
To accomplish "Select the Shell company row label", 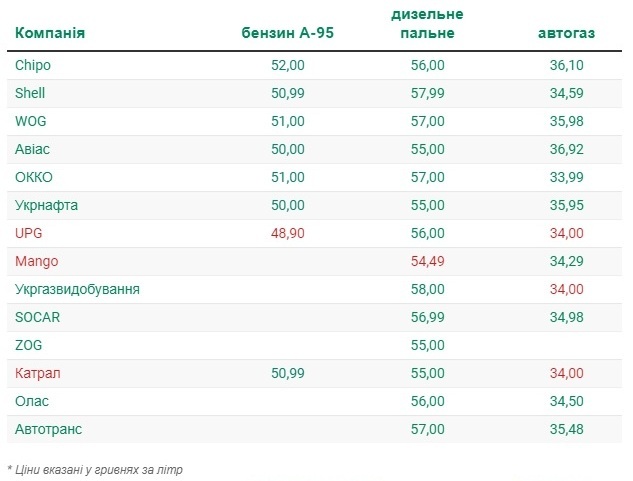I will [30, 93].
